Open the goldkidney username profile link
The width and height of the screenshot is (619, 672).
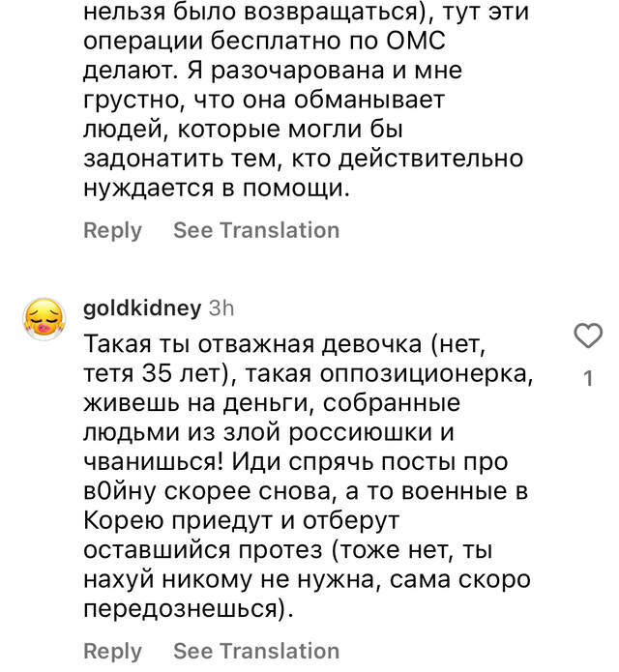coord(142,308)
